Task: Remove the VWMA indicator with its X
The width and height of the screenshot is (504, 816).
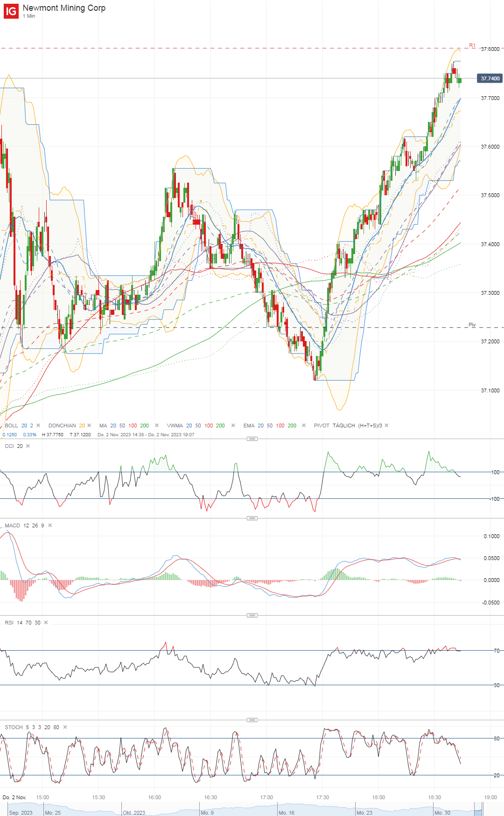Action: pos(233,426)
